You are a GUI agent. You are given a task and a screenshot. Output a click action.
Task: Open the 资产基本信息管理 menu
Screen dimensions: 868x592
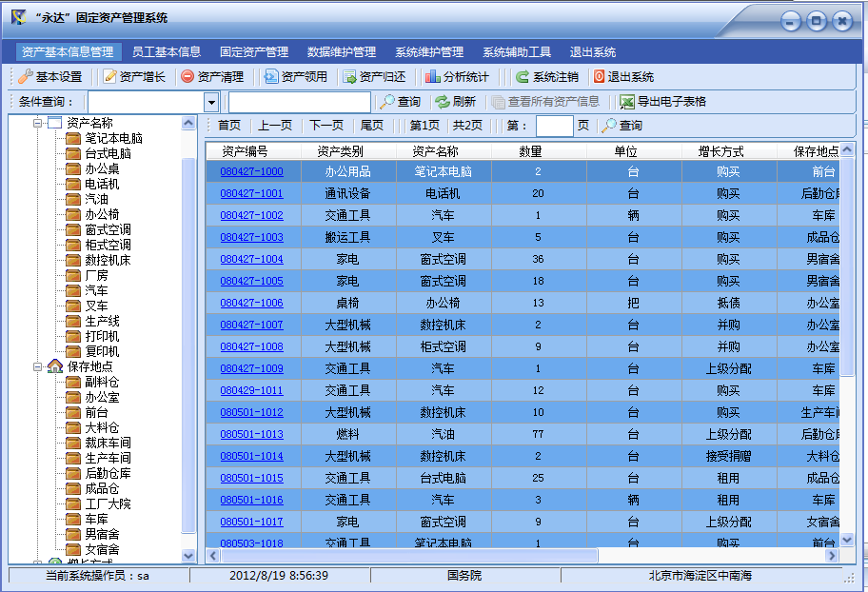click(x=68, y=52)
